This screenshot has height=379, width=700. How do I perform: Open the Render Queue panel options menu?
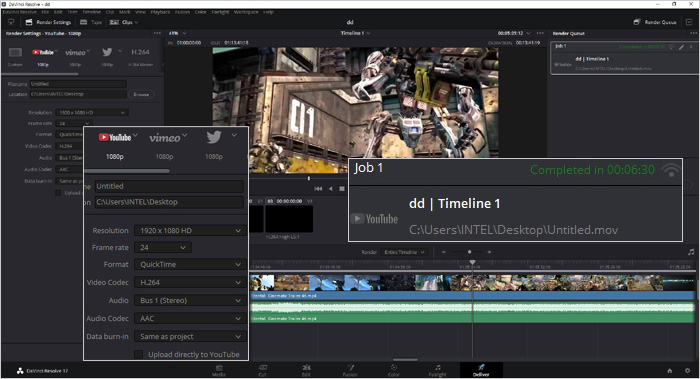(x=693, y=33)
